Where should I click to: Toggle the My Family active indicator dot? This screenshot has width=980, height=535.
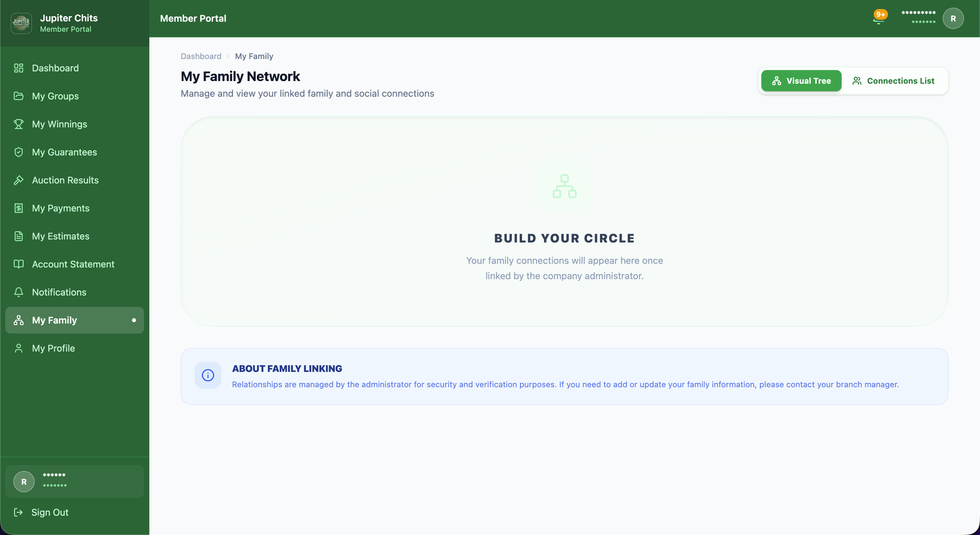point(134,320)
